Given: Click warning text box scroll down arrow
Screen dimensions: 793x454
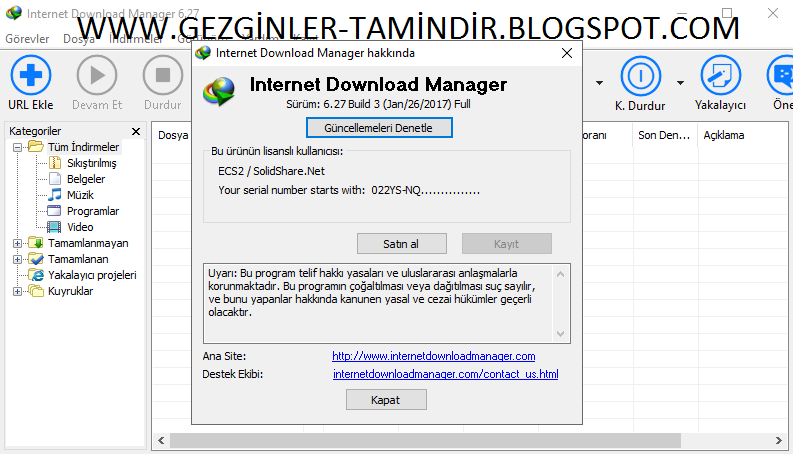Looking at the screenshot, I should click(560, 334).
